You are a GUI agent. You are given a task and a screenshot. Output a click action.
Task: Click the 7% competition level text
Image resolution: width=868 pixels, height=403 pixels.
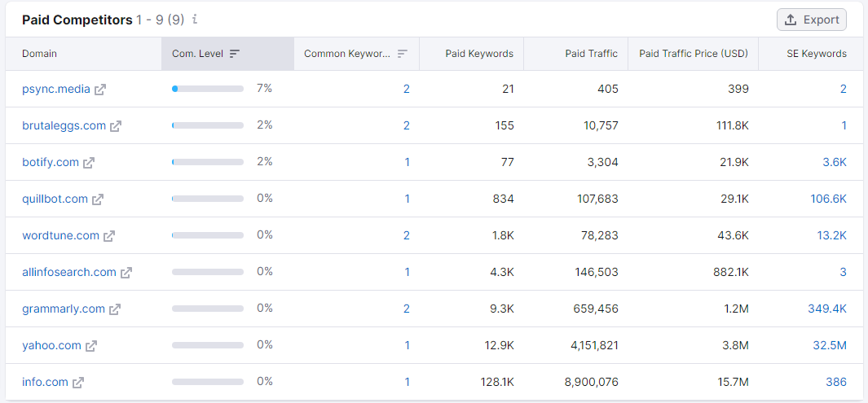[x=265, y=89]
